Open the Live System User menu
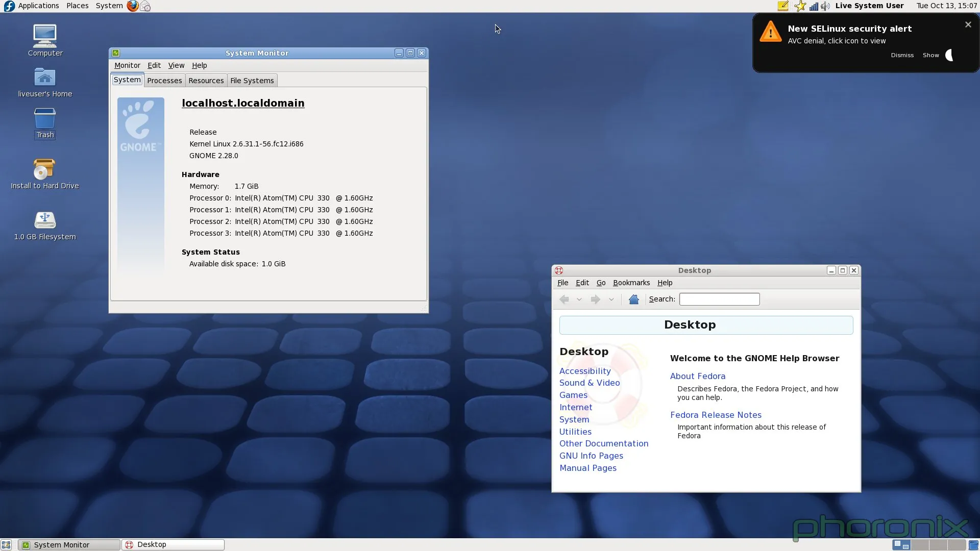The height and width of the screenshot is (551, 980). (x=869, y=6)
